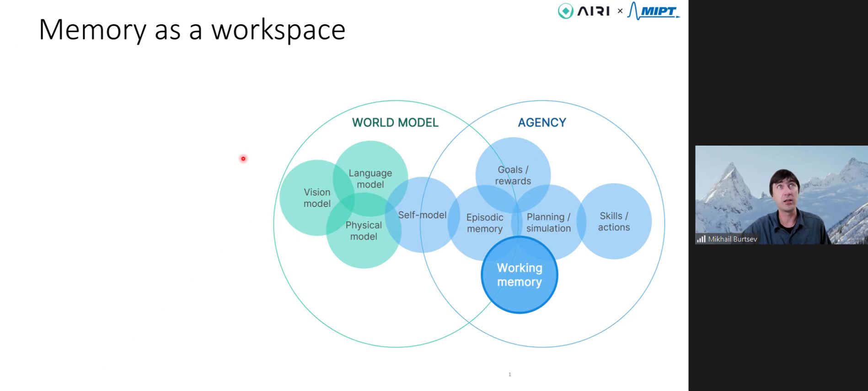Click the slide title Memory as a workspace
Viewport: 868px width, 391px height.
click(x=192, y=30)
